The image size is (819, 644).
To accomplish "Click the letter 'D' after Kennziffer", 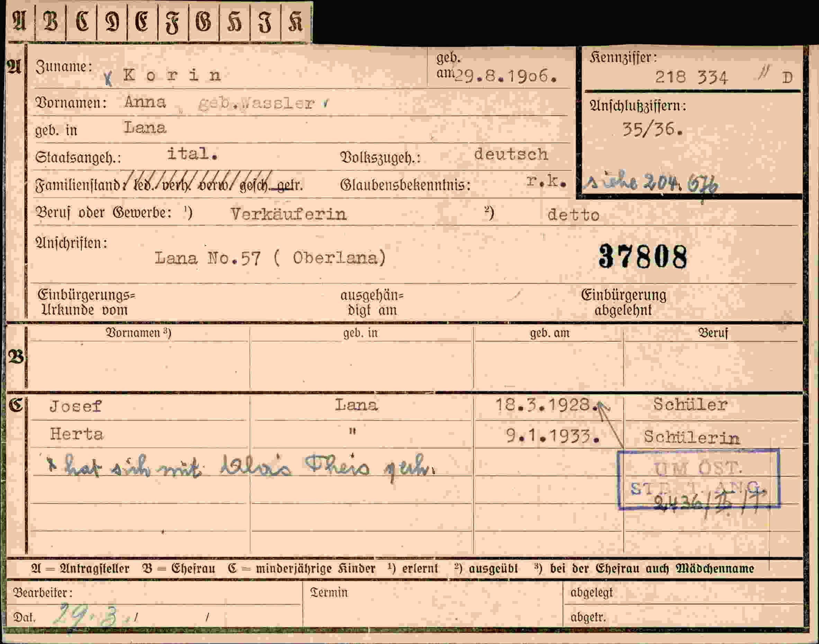I will point(787,78).
